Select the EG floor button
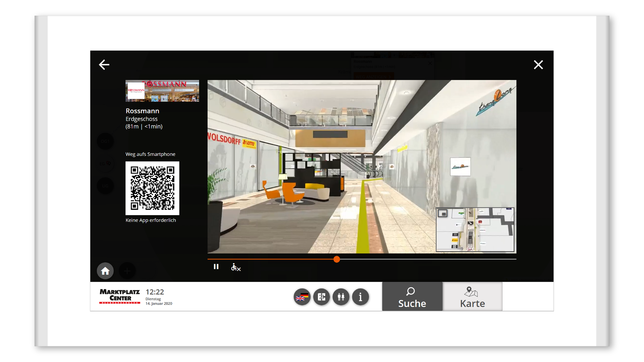This screenshot has width=644, height=362. (x=105, y=163)
